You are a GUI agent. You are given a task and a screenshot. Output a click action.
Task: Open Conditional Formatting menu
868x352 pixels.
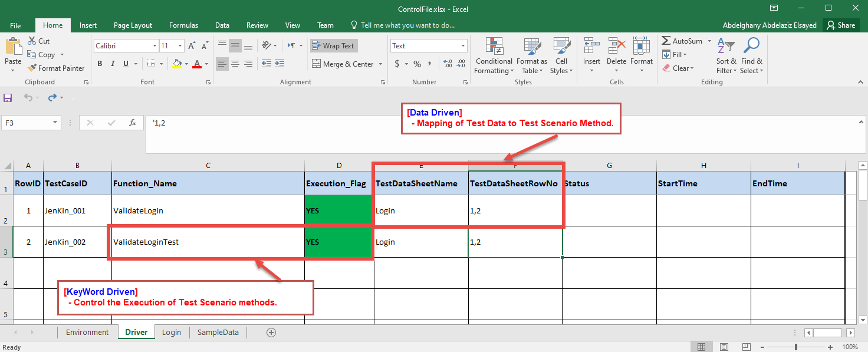494,56
